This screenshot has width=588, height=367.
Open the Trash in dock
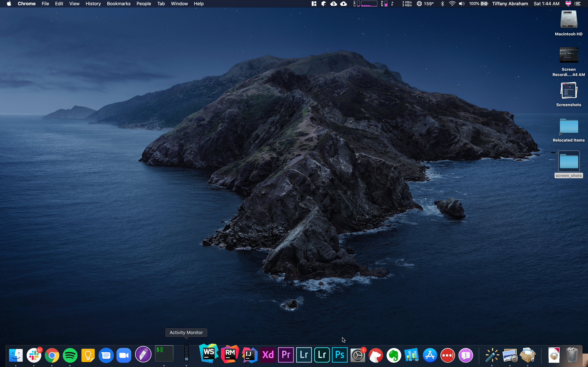click(x=572, y=355)
